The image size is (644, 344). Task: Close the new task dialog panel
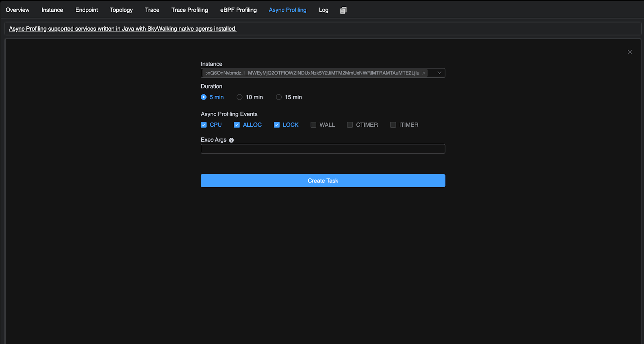point(630,52)
